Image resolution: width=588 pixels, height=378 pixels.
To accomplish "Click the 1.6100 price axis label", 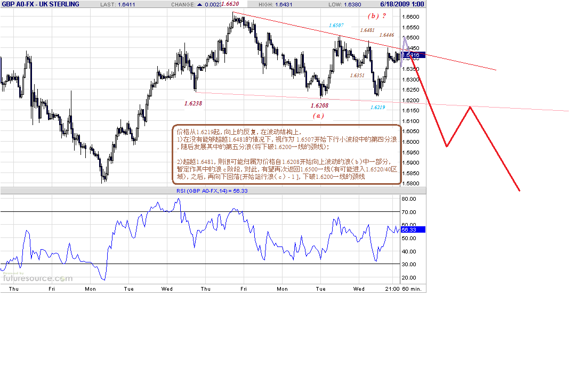I will (x=410, y=121).
